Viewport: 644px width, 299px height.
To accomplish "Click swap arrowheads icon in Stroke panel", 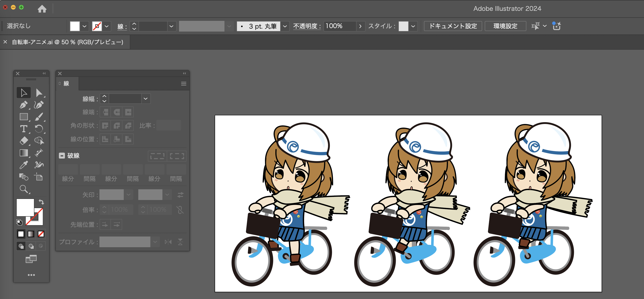I will [180, 195].
